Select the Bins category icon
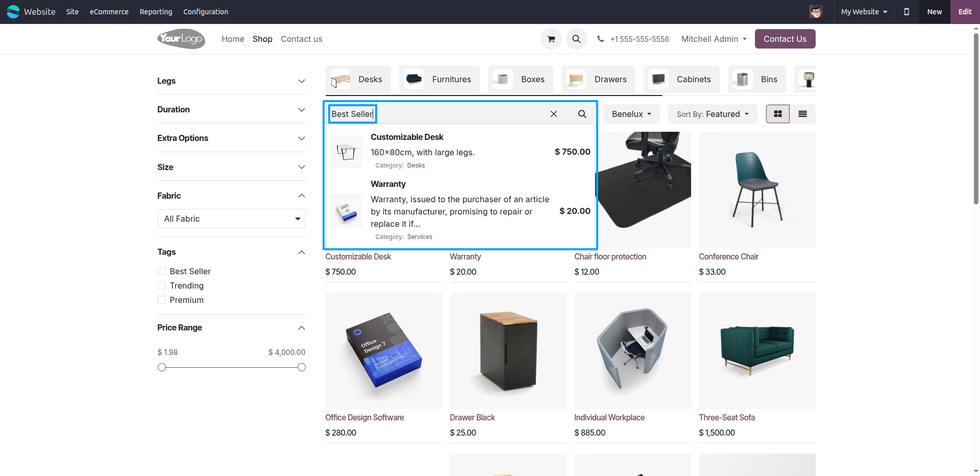This screenshot has height=476, width=980. (743, 80)
